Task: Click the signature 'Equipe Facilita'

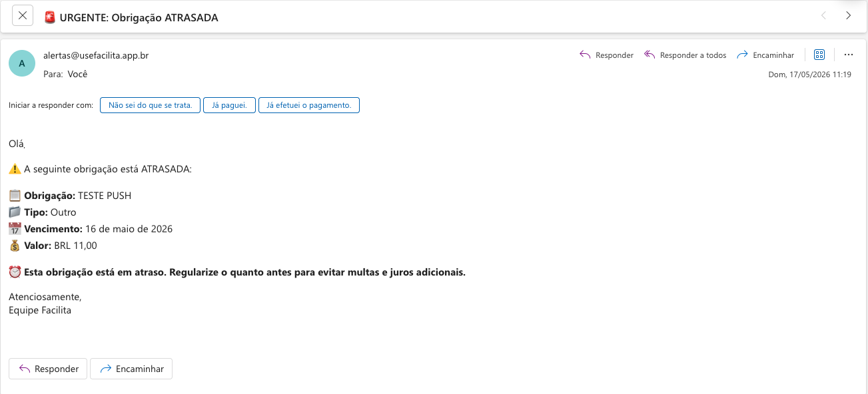Action: (x=40, y=310)
